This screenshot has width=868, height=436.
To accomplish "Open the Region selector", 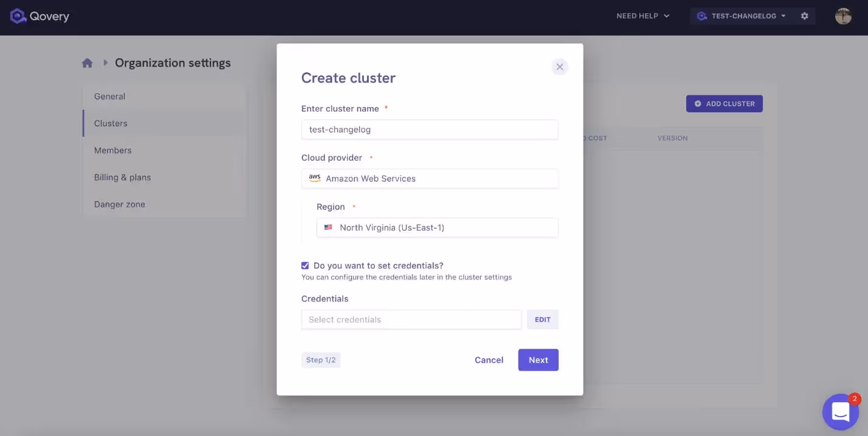I will (437, 227).
